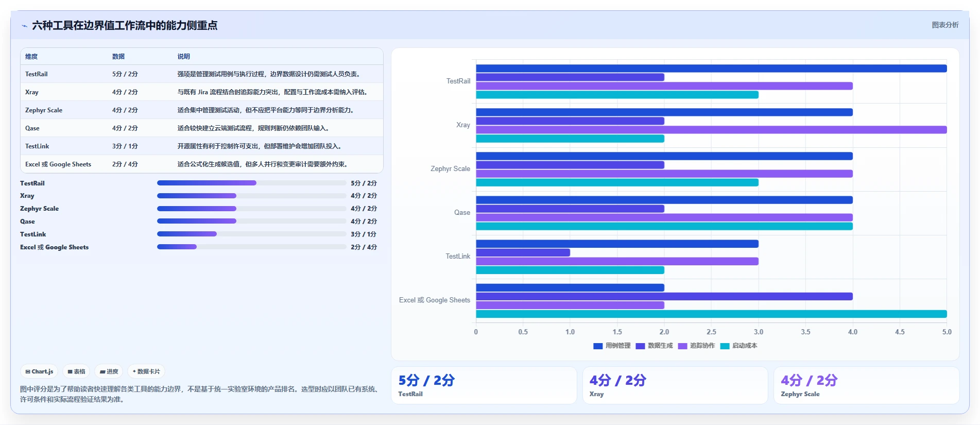Click the TestLink y-axis label in the chart
980x425 pixels.
pos(458,257)
